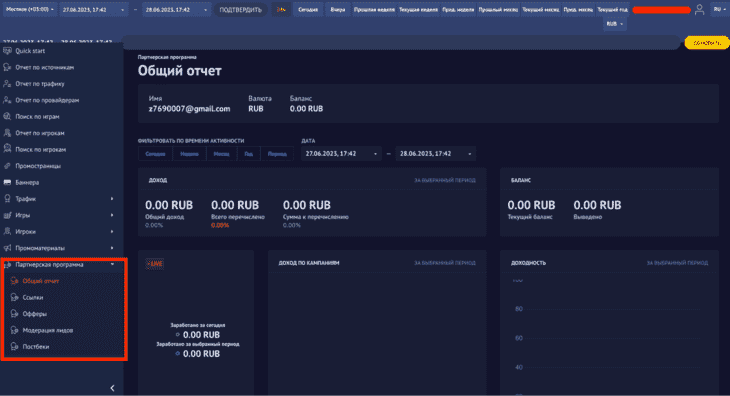Open the Москва (+03:00) timezone dropdown

pyautogui.click(x=30, y=9)
